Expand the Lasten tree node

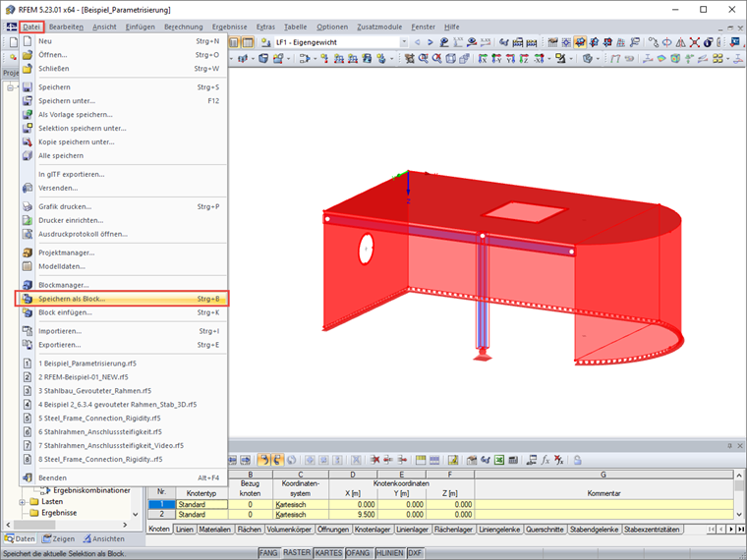click(22, 502)
